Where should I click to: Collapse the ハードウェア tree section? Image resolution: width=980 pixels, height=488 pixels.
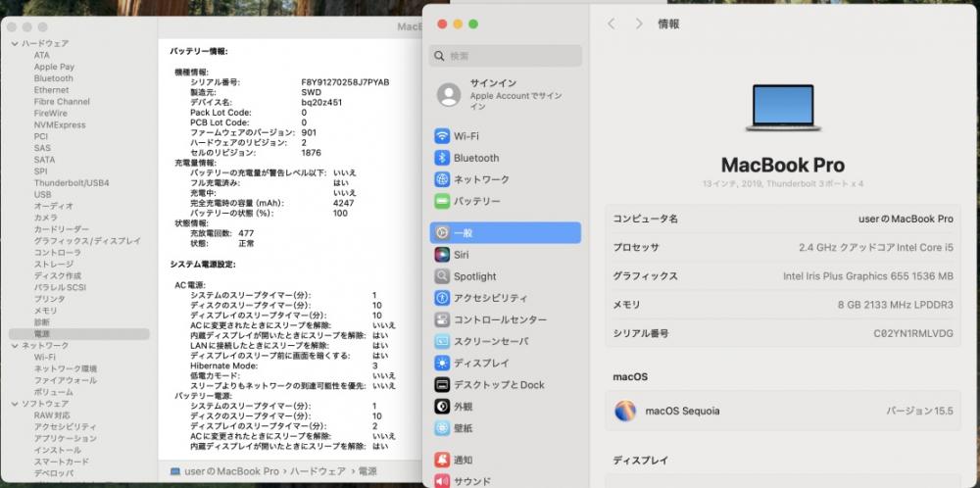[x=15, y=44]
